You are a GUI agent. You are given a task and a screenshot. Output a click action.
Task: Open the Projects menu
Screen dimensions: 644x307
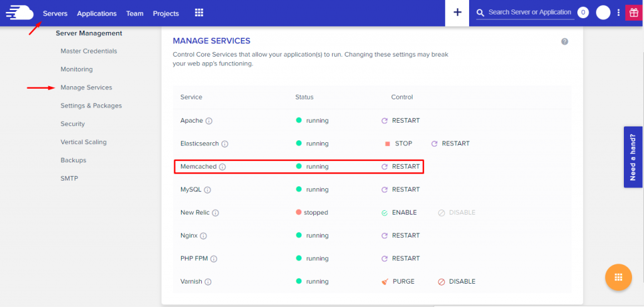[x=166, y=14]
